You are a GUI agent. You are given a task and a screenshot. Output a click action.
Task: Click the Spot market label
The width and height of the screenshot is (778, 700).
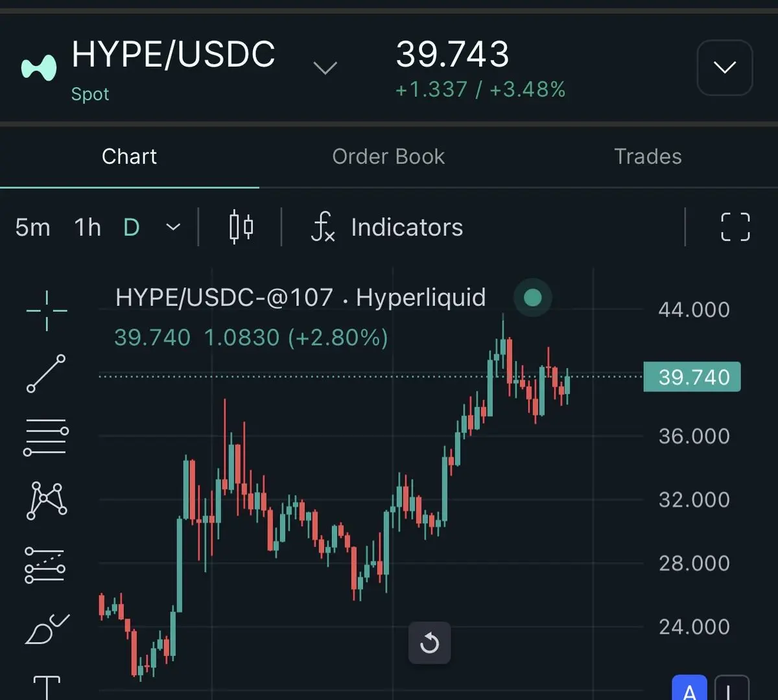(x=90, y=94)
